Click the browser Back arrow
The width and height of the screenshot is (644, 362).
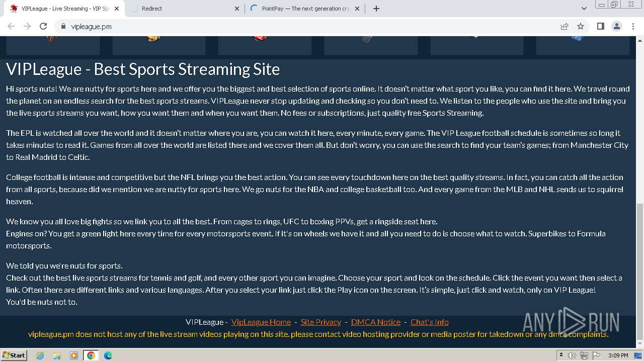click(x=11, y=26)
